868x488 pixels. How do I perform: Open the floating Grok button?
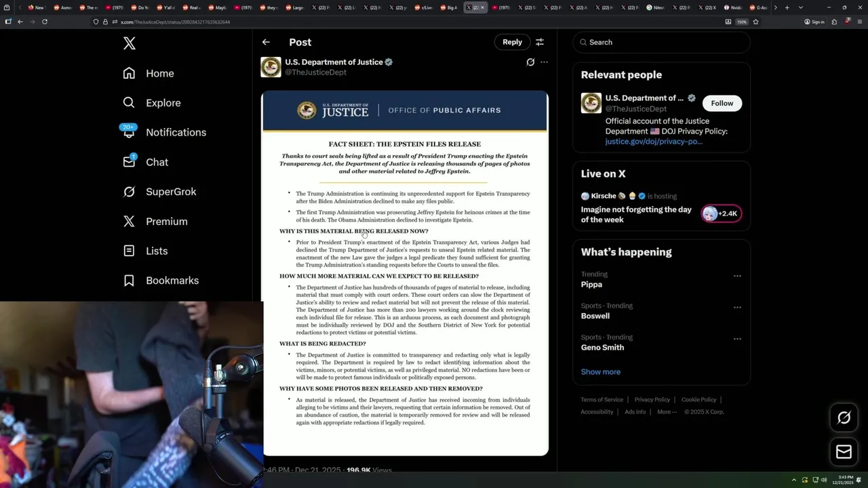844,418
